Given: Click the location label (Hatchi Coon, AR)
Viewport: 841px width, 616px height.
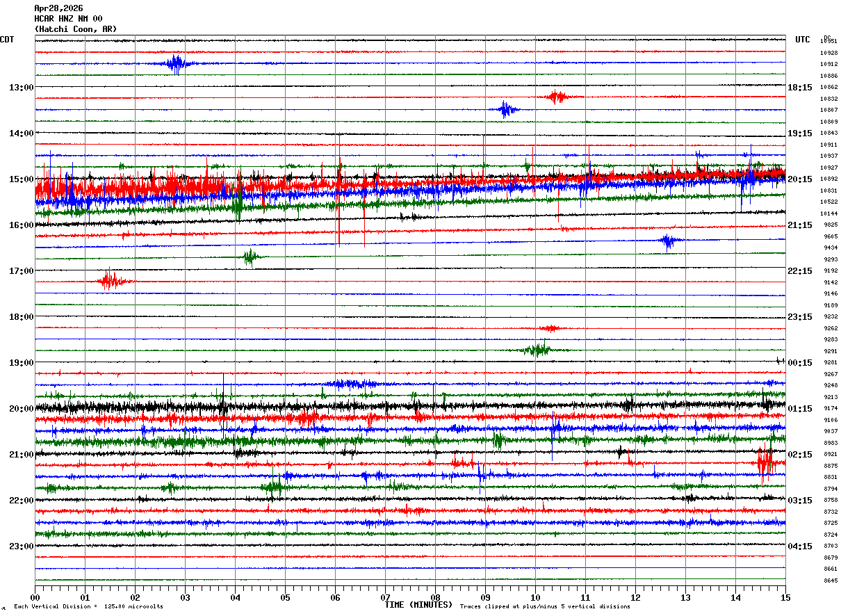Looking at the screenshot, I should pyautogui.click(x=76, y=29).
